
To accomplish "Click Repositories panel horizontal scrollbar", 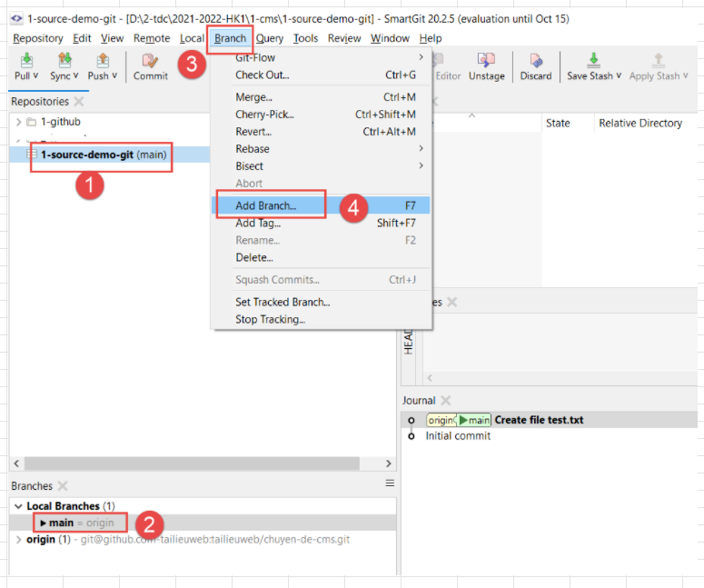I will [192, 463].
